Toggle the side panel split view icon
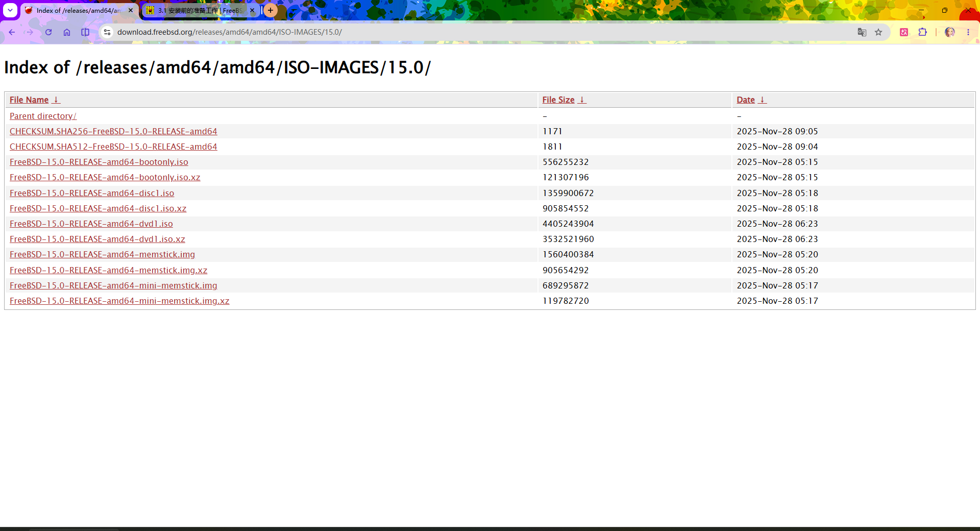Screen dimensions: 980x531 click(x=85, y=32)
